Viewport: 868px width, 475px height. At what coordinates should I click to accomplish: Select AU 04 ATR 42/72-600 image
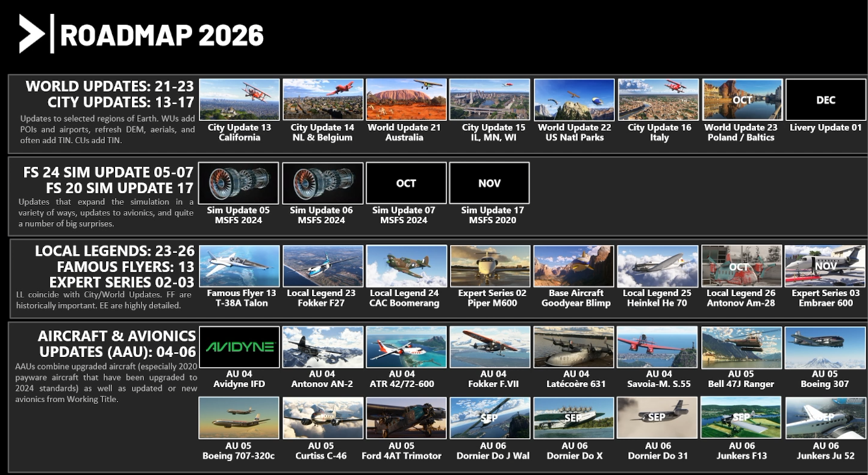pos(406,347)
